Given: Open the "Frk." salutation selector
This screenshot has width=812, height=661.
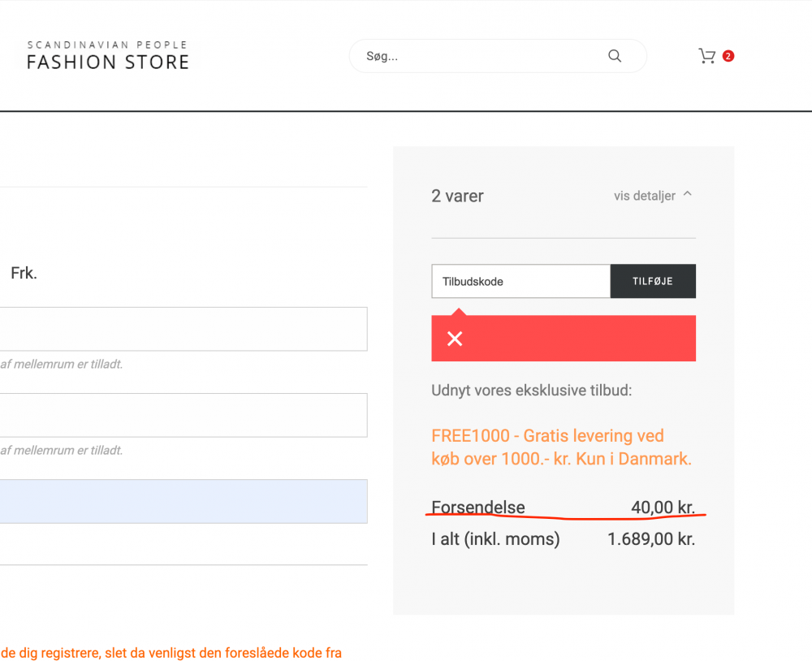Looking at the screenshot, I should pos(24,273).
